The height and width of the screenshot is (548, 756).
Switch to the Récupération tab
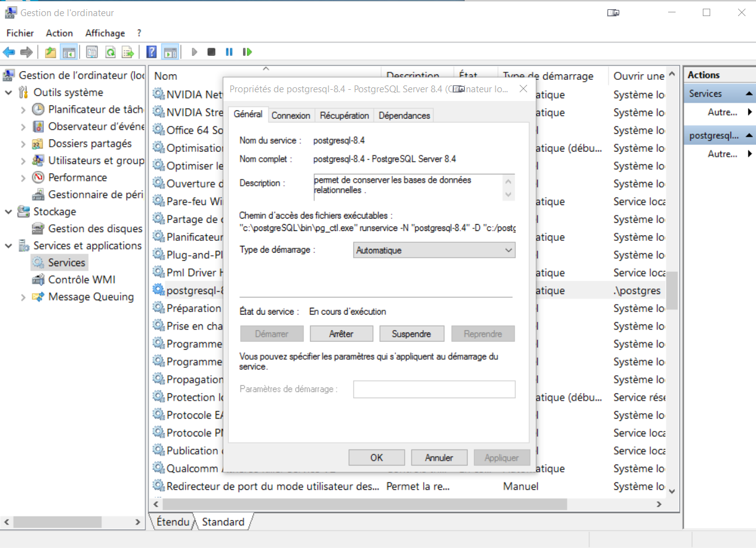[345, 115]
